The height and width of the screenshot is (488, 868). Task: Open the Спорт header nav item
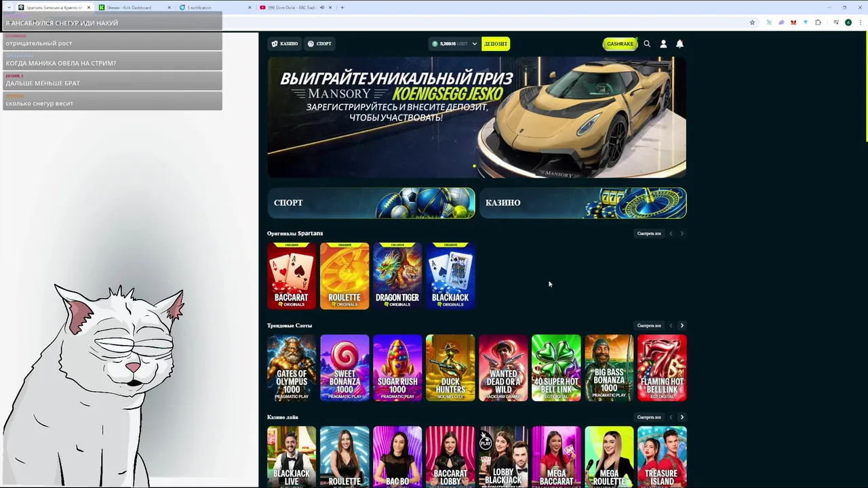pos(319,43)
